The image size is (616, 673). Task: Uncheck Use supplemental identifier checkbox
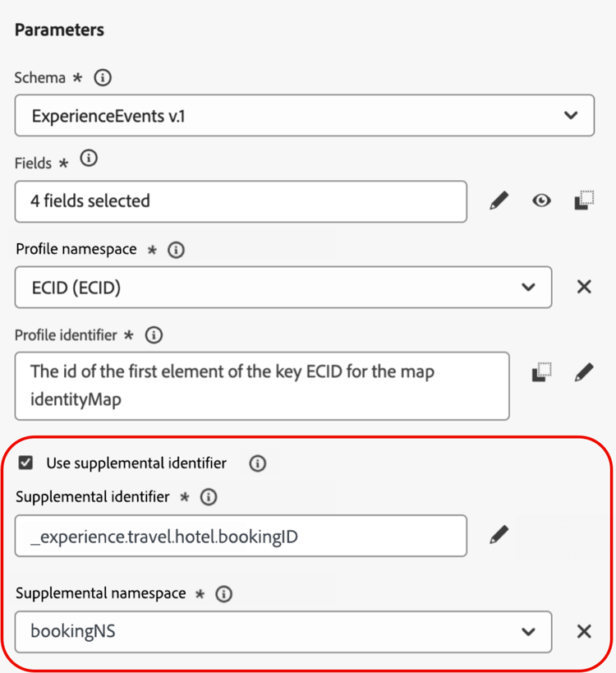pos(26,463)
